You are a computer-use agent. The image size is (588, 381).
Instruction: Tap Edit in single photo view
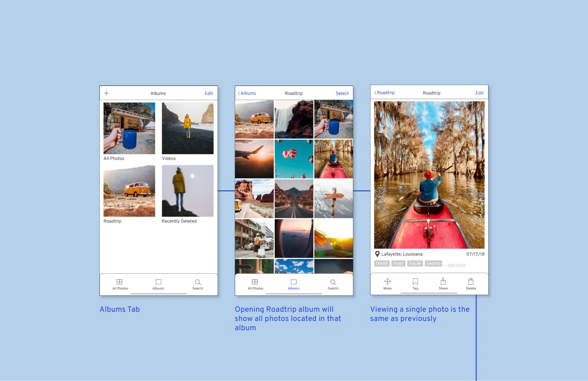coord(480,93)
